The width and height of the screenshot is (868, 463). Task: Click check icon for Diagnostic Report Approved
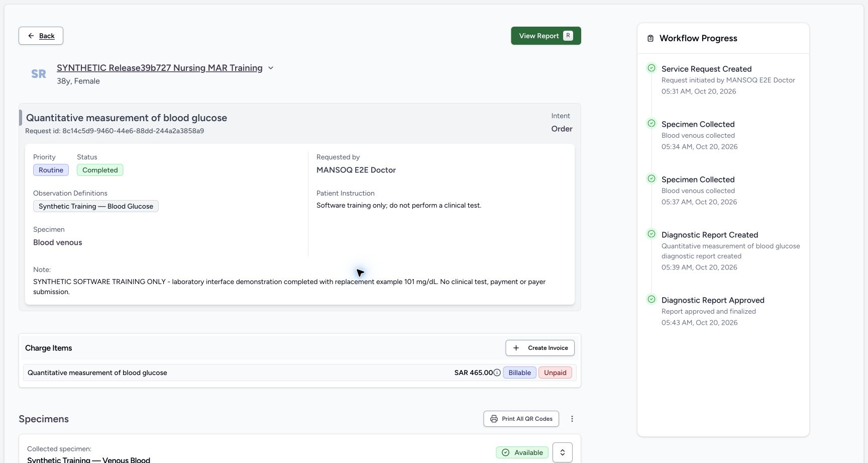pos(652,299)
